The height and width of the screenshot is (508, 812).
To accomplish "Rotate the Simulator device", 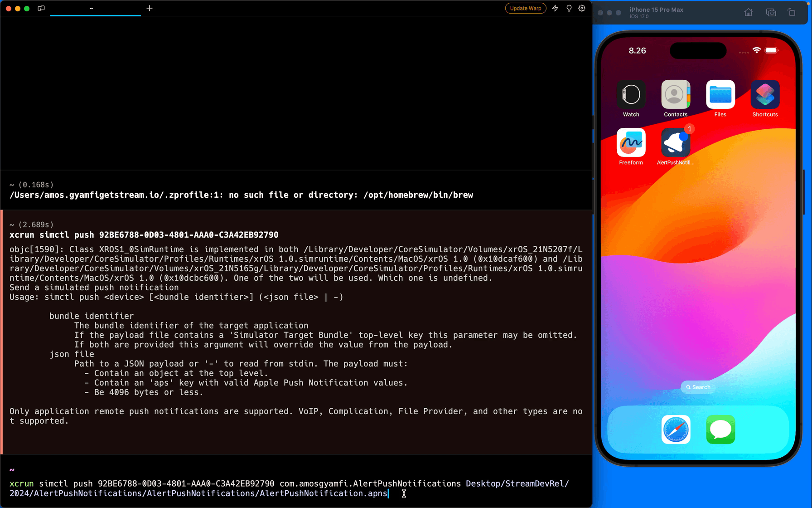I will (792, 12).
